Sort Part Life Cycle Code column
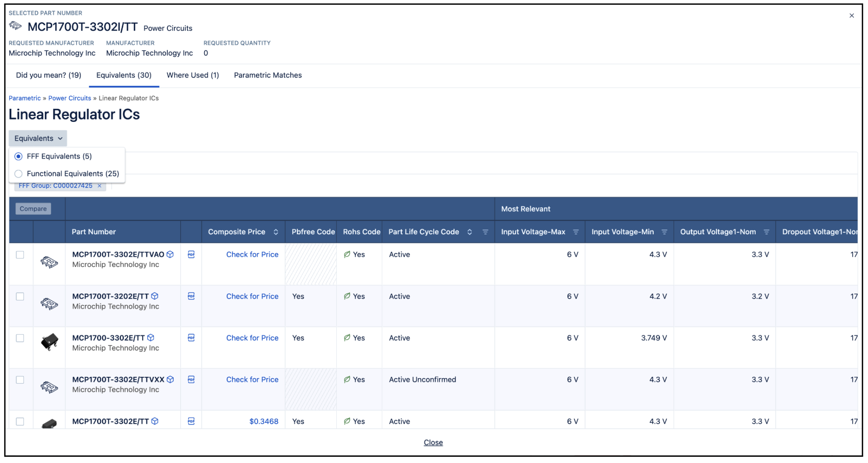This screenshot has width=868, height=463. tap(469, 232)
